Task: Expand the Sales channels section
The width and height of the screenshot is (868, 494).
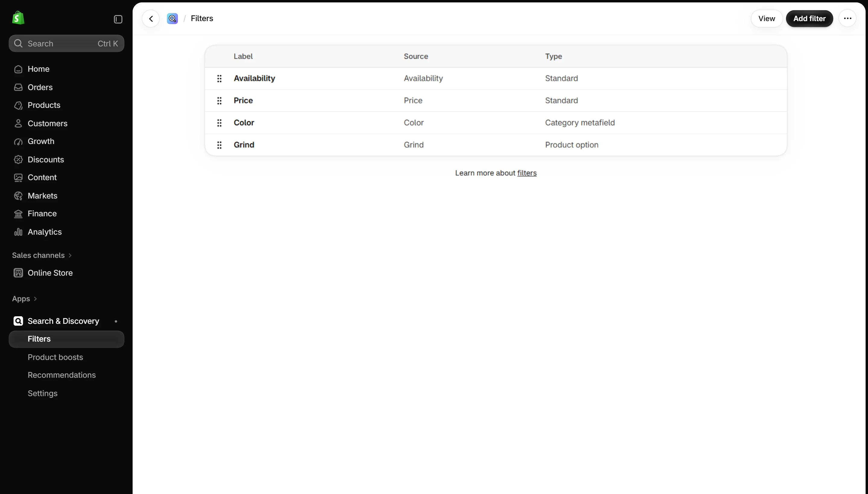Action: click(x=42, y=255)
